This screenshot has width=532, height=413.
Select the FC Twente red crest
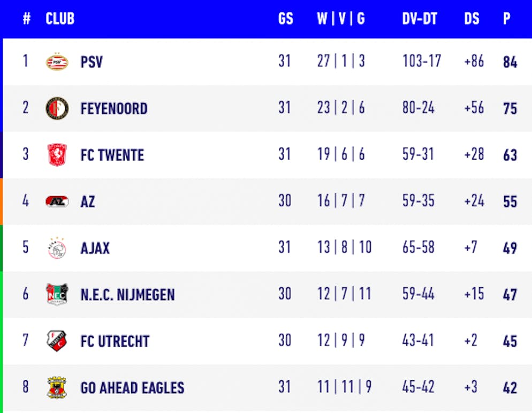57,155
